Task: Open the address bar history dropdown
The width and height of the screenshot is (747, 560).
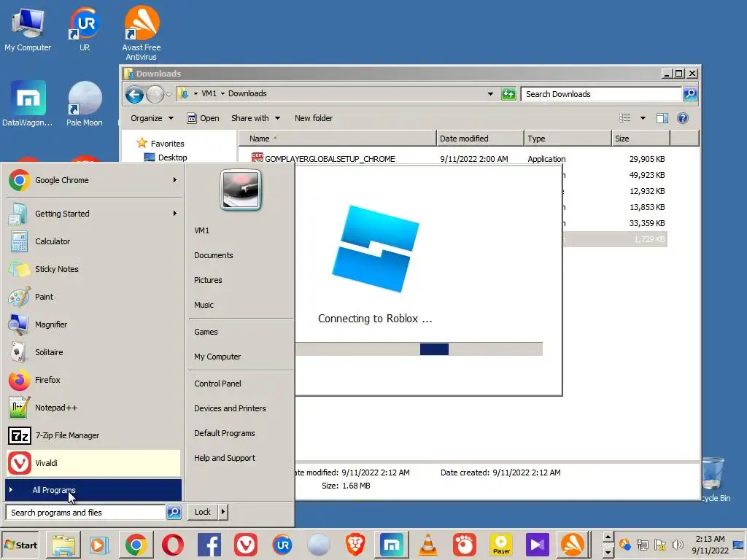Action: coord(490,94)
